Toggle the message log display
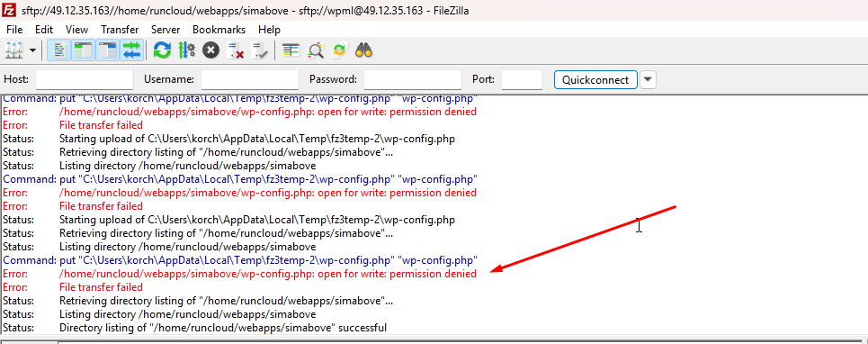868x344 pixels. (59, 51)
